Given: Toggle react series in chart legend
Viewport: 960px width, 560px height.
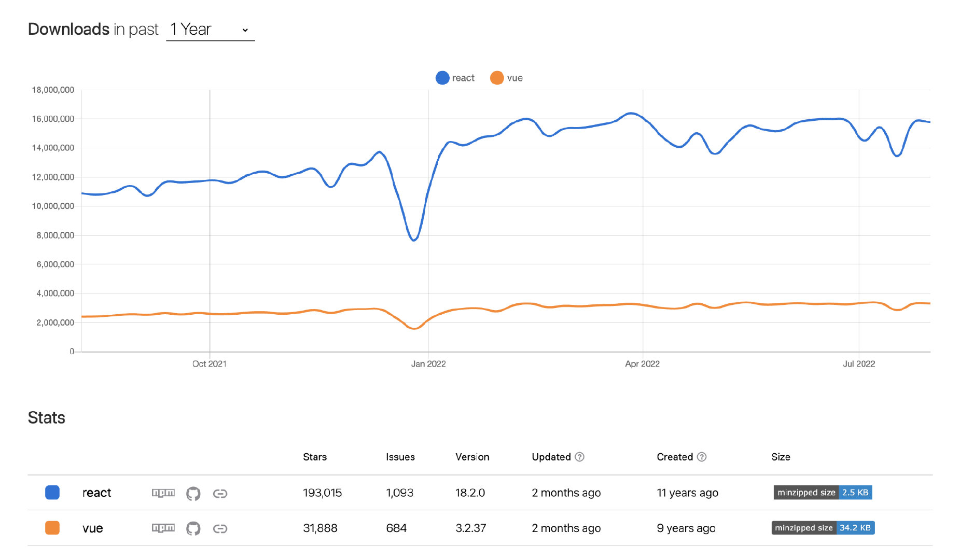Looking at the screenshot, I should click(x=455, y=78).
